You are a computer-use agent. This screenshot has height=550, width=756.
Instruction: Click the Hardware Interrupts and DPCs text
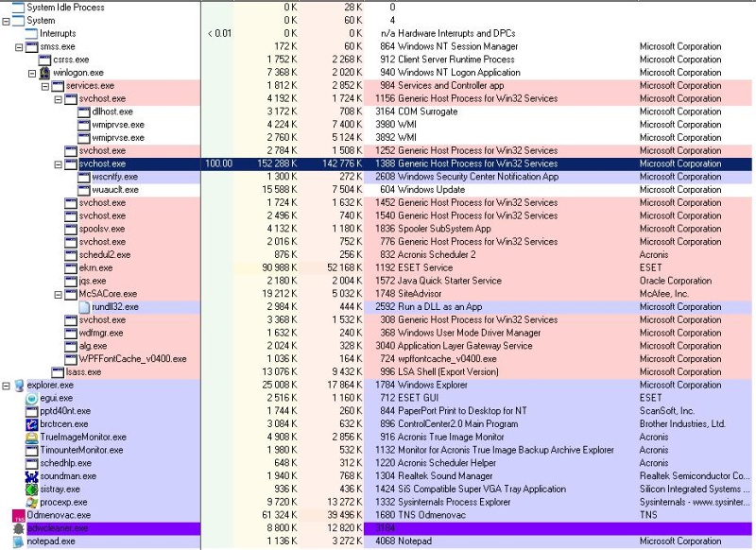coord(456,34)
